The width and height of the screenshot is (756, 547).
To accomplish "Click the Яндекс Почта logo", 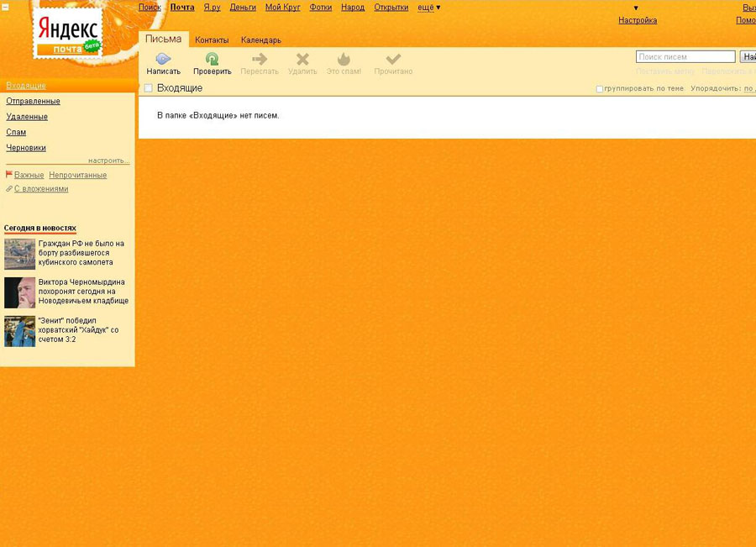I will pos(68,33).
